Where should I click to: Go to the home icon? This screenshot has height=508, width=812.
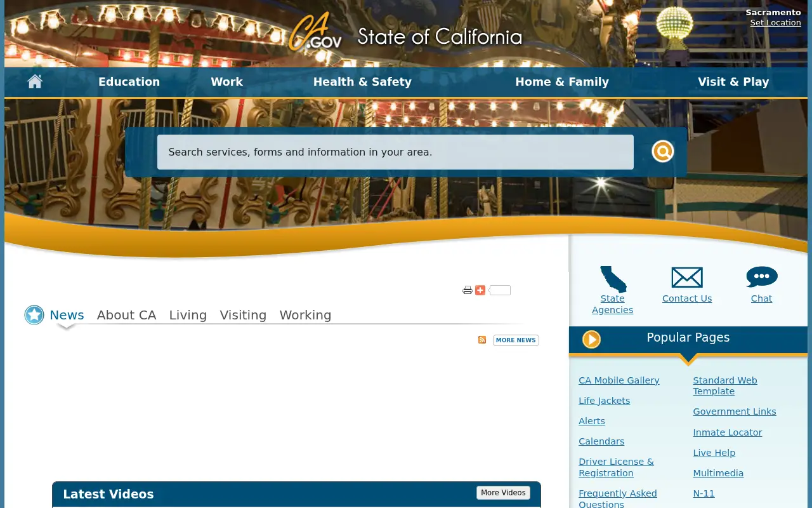(x=35, y=81)
